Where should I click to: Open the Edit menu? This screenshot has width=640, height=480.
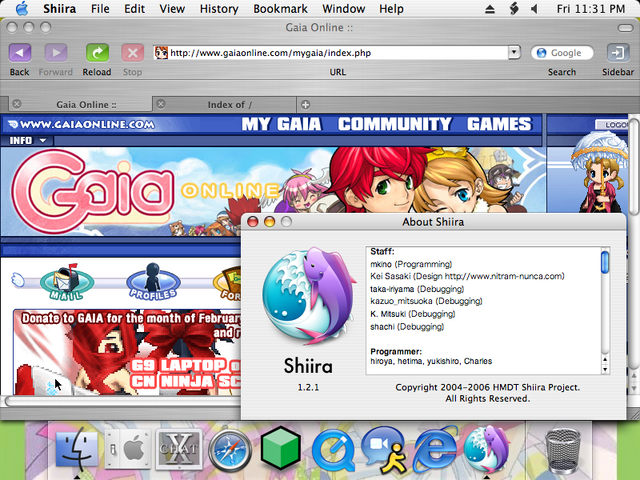[134, 9]
